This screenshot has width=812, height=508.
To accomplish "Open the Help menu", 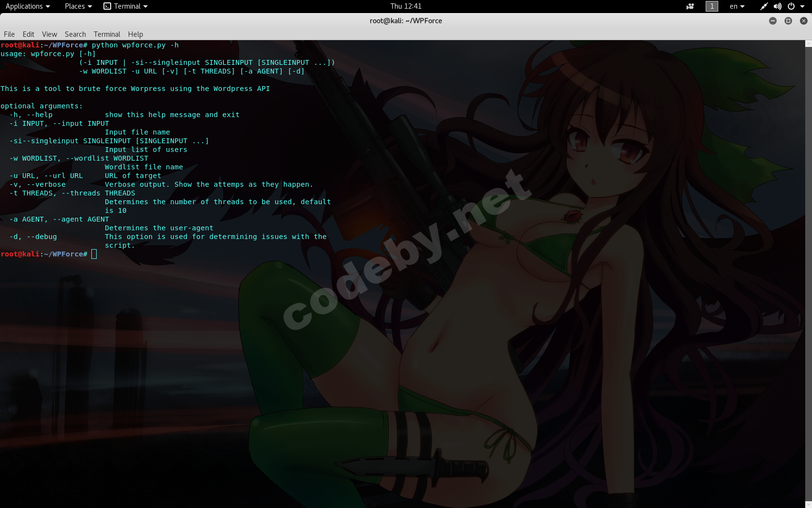I will [x=135, y=34].
